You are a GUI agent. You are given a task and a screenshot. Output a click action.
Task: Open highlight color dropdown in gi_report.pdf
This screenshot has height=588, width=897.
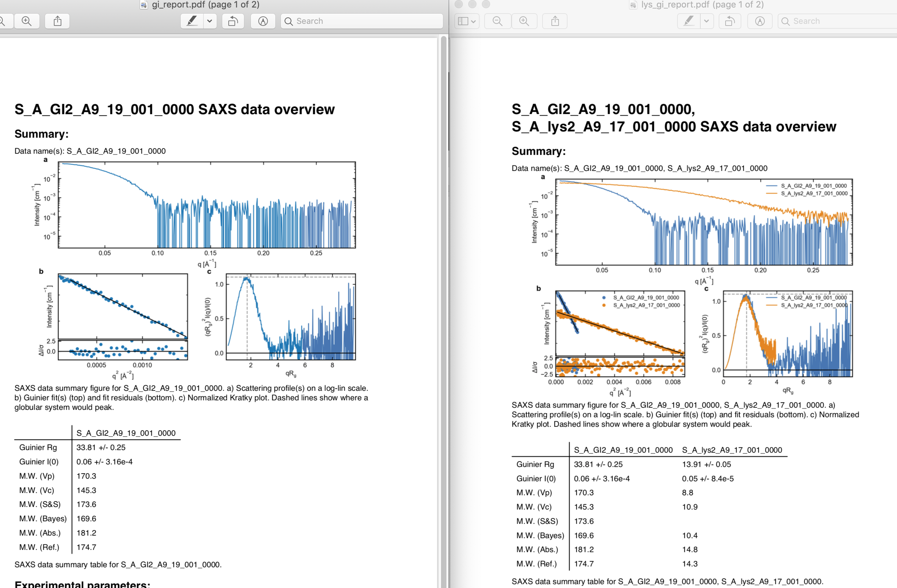210,21
